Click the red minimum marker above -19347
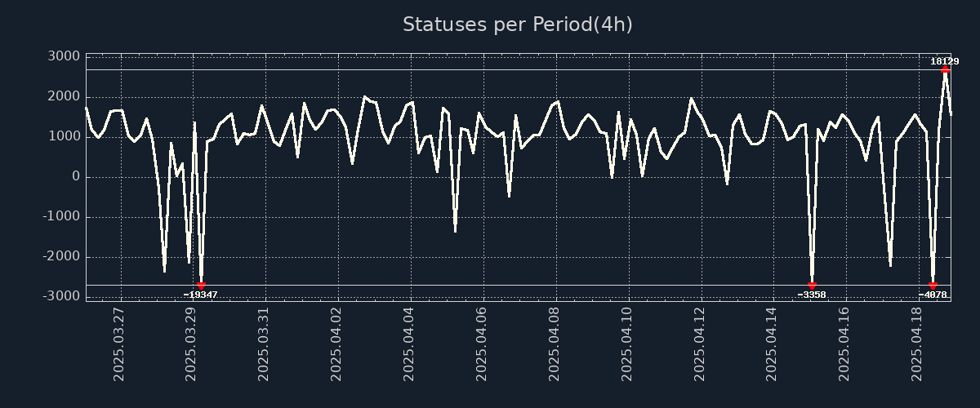 [x=201, y=285]
